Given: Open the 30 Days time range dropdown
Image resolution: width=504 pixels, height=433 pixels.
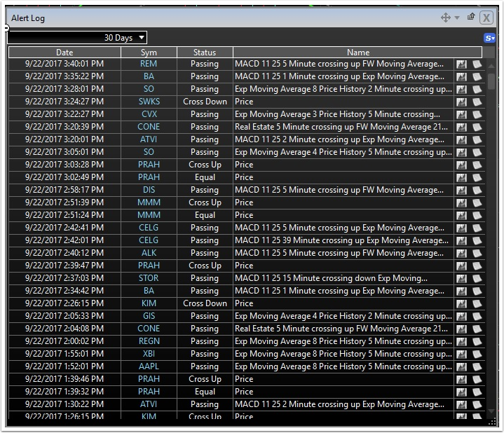Looking at the screenshot, I should click(x=77, y=38).
